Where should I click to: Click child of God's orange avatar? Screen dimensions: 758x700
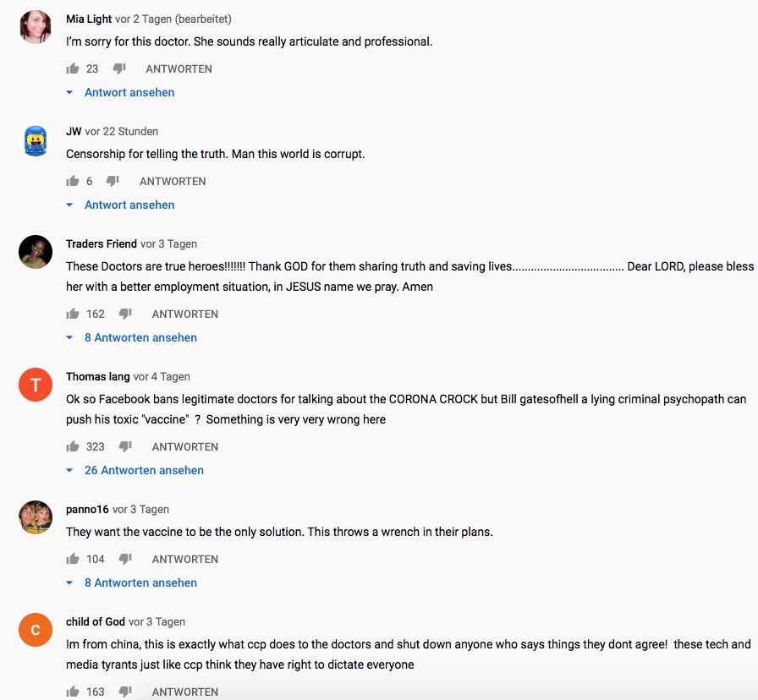(36, 630)
